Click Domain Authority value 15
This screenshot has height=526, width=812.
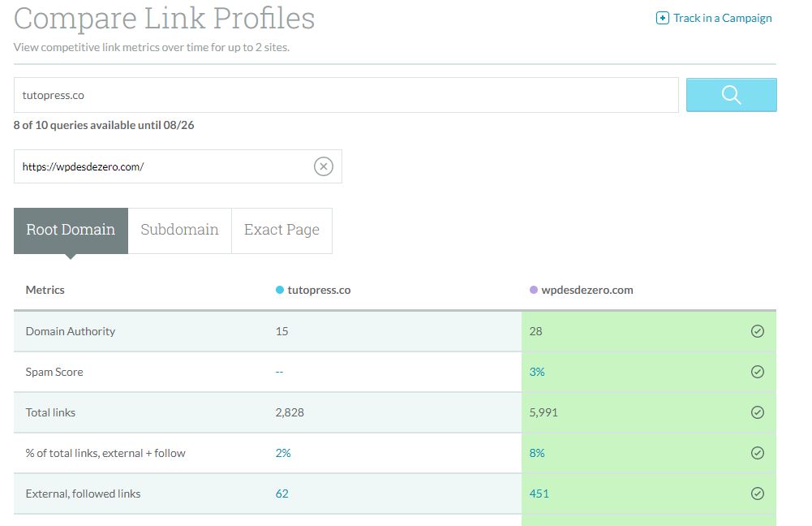(281, 331)
